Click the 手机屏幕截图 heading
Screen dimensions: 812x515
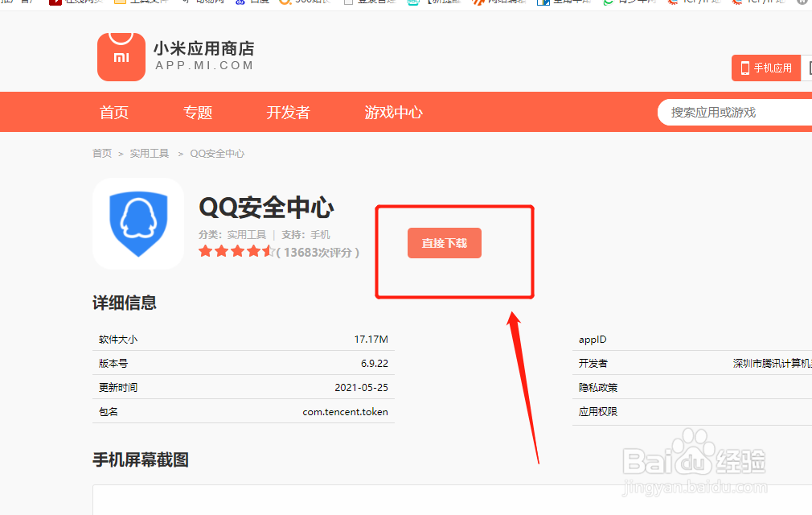point(141,459)
